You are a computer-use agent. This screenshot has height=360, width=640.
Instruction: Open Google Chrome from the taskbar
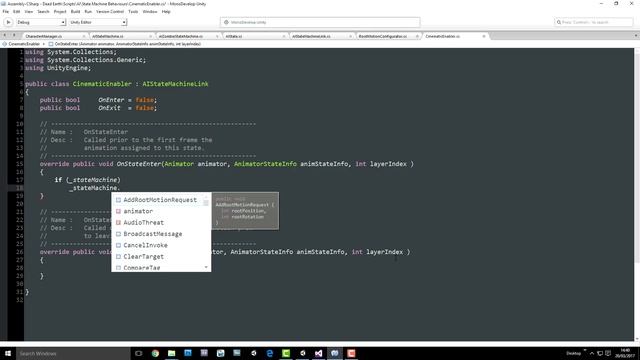[x=155, y=353]
